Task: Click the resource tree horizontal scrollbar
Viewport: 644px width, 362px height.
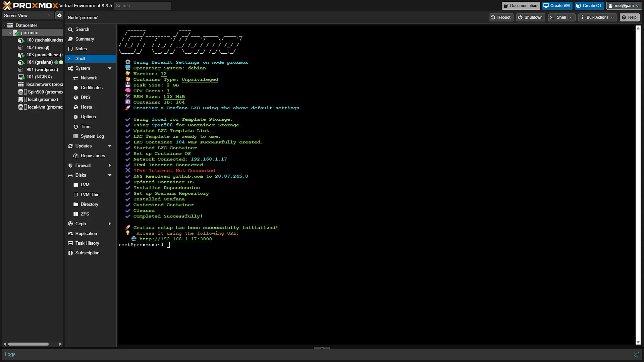Action: [x=29, y=344]
